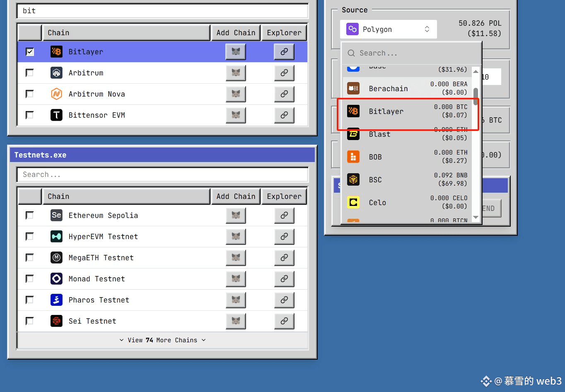Click the Explorer header in the top list
The width and height of the screenshot is (565, 392).
click(284, 33)
